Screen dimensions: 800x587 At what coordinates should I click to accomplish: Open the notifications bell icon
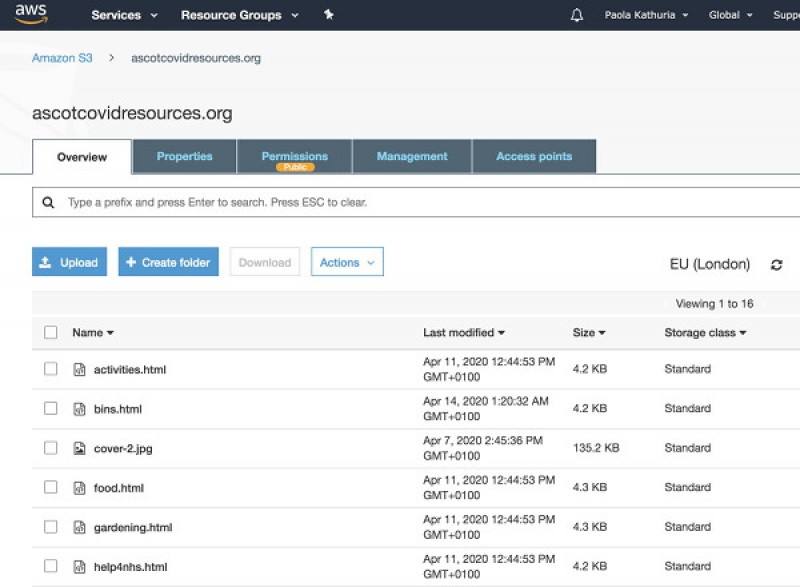click(576, 15)
